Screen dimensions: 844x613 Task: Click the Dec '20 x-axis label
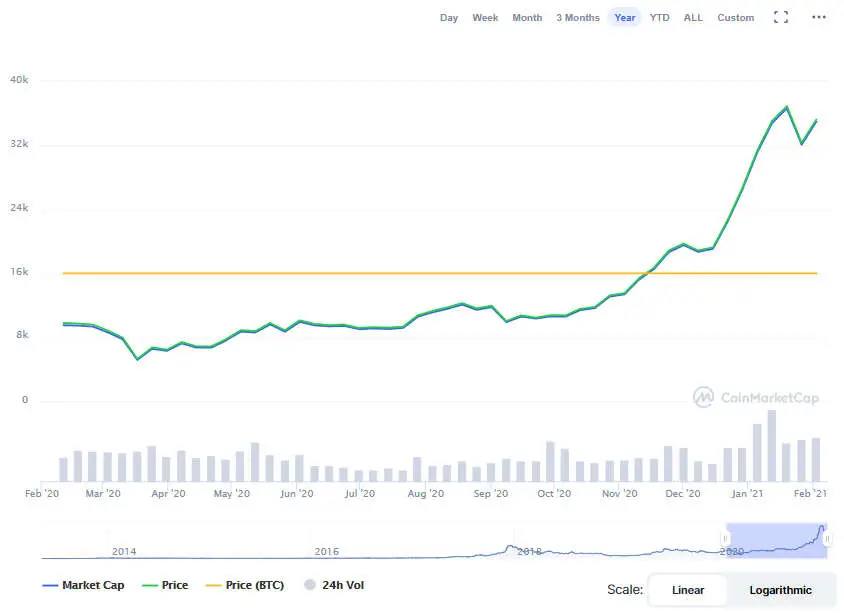683,494
